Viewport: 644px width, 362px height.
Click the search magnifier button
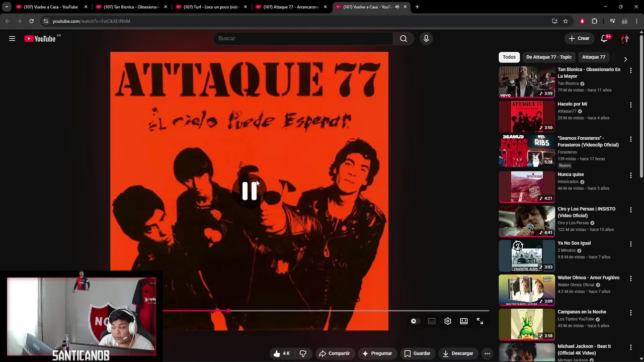pos(404,39)
